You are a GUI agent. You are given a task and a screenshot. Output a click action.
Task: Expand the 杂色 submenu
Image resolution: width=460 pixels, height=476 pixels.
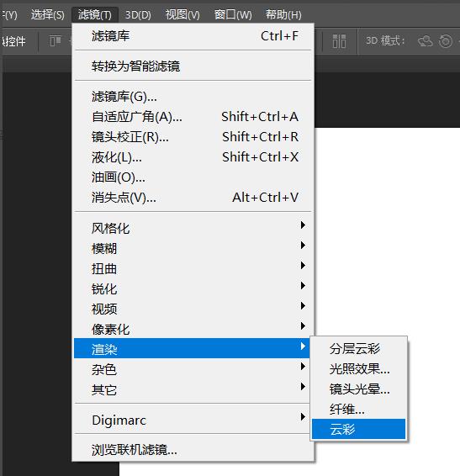tap(193, 369)
